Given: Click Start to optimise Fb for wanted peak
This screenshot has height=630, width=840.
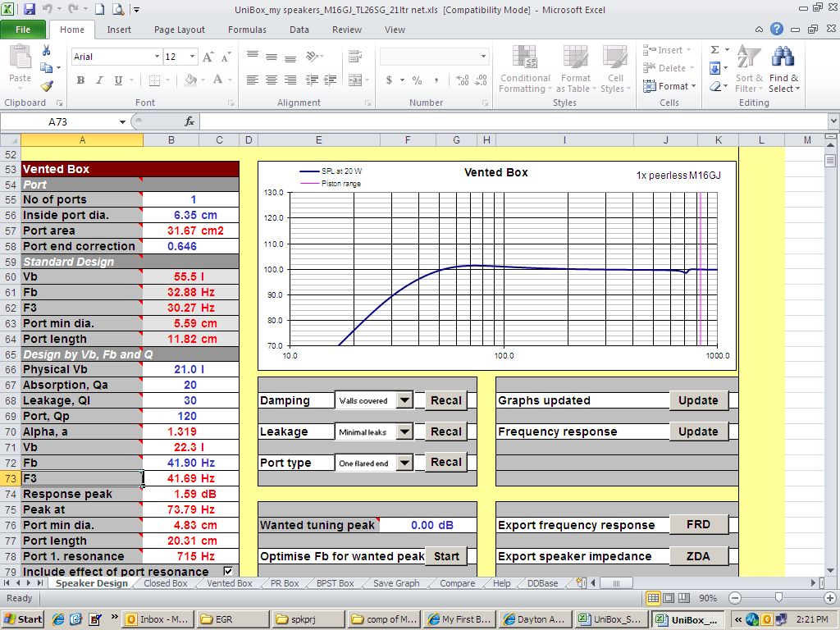Looking at the screenshot, I should pos(445,556).
